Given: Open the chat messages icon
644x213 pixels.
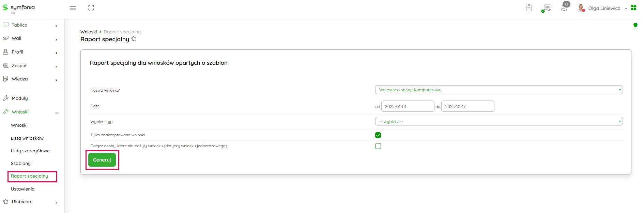Looking at the screenshot, I should (x=547, y=8).
